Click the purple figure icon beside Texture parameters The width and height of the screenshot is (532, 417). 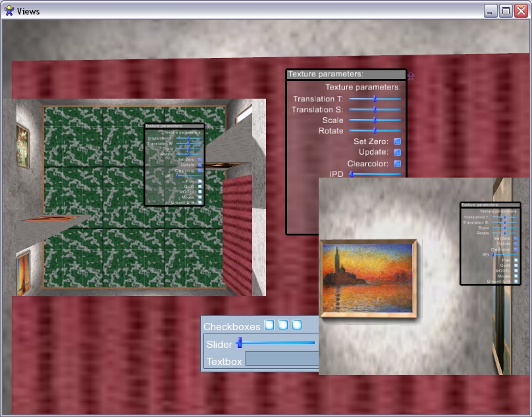(x=411, y=76)
